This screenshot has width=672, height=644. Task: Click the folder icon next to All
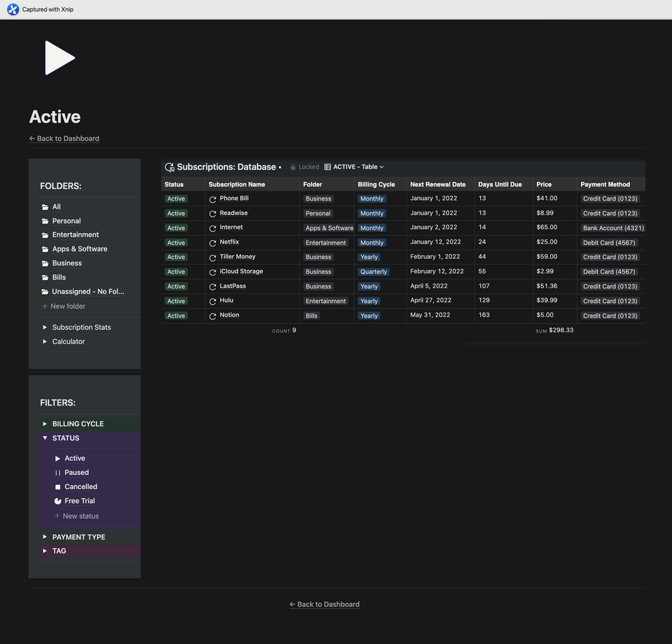pyautogui.click(x=45, y=207)
